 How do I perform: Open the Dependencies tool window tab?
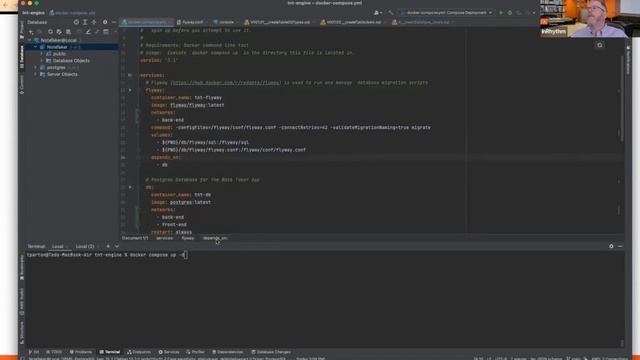[x=228, y=352]
